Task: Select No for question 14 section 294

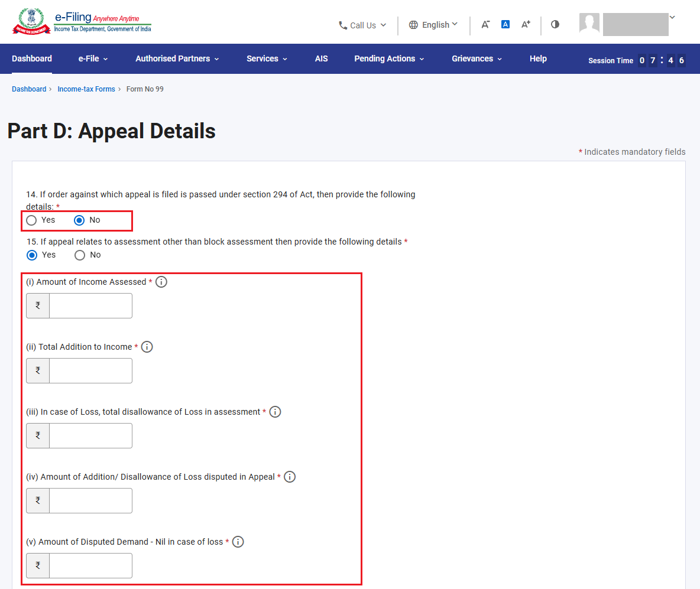Action: pos(79,220)
